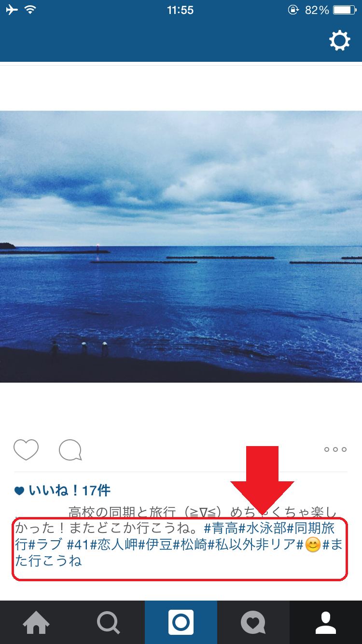Select the hashtag #伊豆
The height and width of the screenshot is (644, 362).
click(x=155, y=545)
